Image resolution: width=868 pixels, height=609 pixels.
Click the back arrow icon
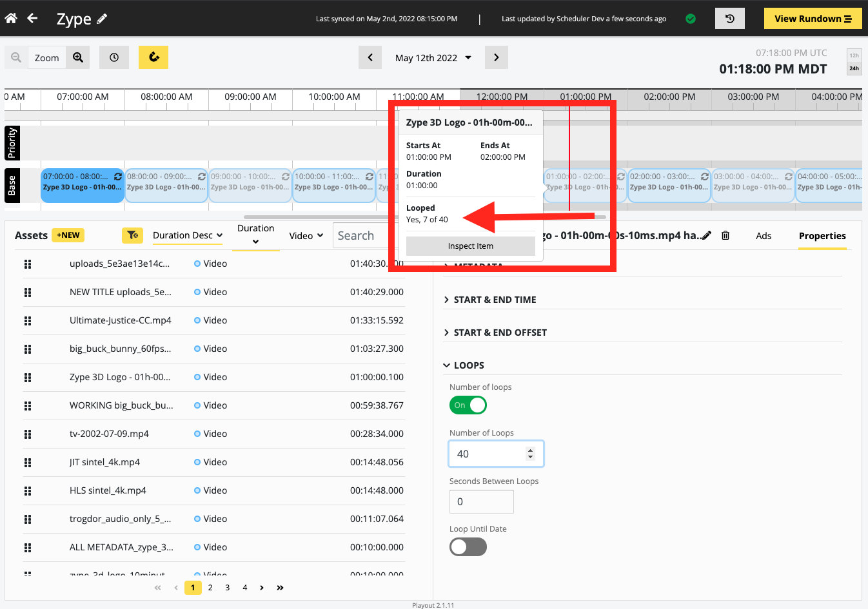tap(32, 18)
